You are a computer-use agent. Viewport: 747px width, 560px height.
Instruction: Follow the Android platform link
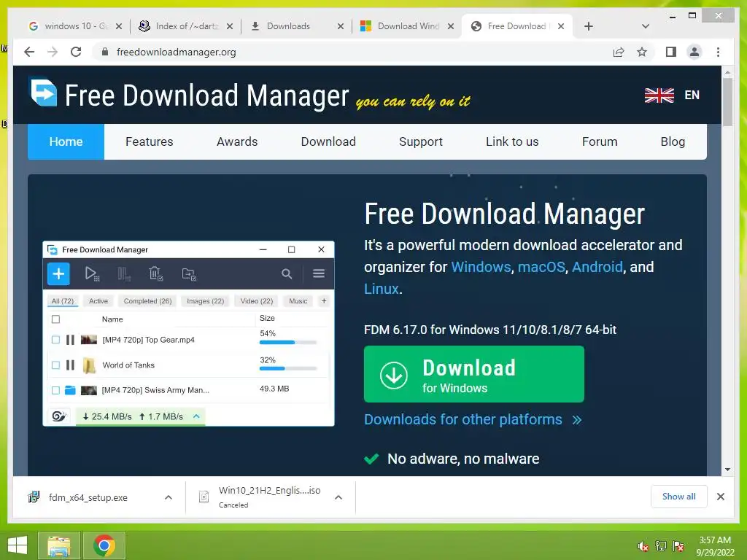point(597,267)
